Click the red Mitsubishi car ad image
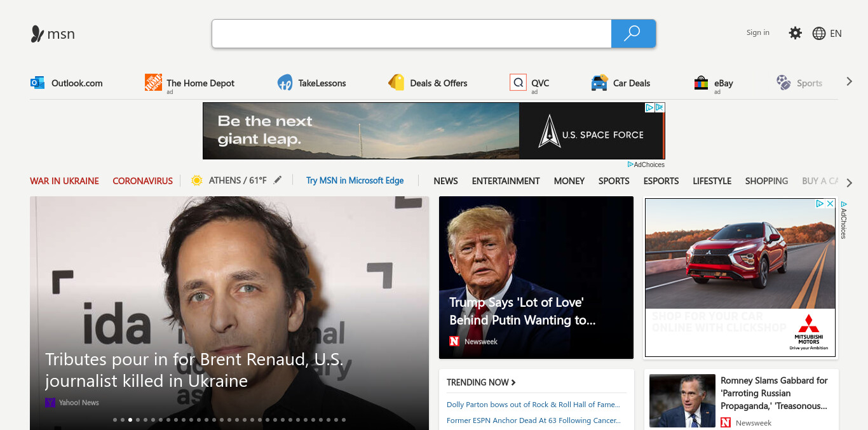Viewport: 868px width, 430px height. (x=740, y=253)
